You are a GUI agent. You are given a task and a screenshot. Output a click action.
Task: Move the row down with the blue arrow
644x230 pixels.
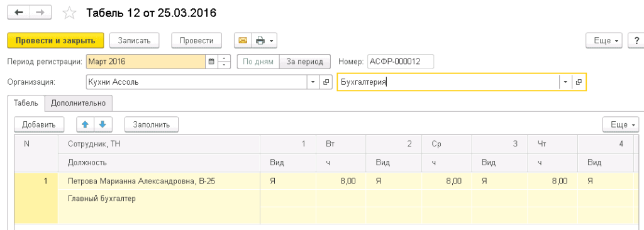(x=103, y=124)
